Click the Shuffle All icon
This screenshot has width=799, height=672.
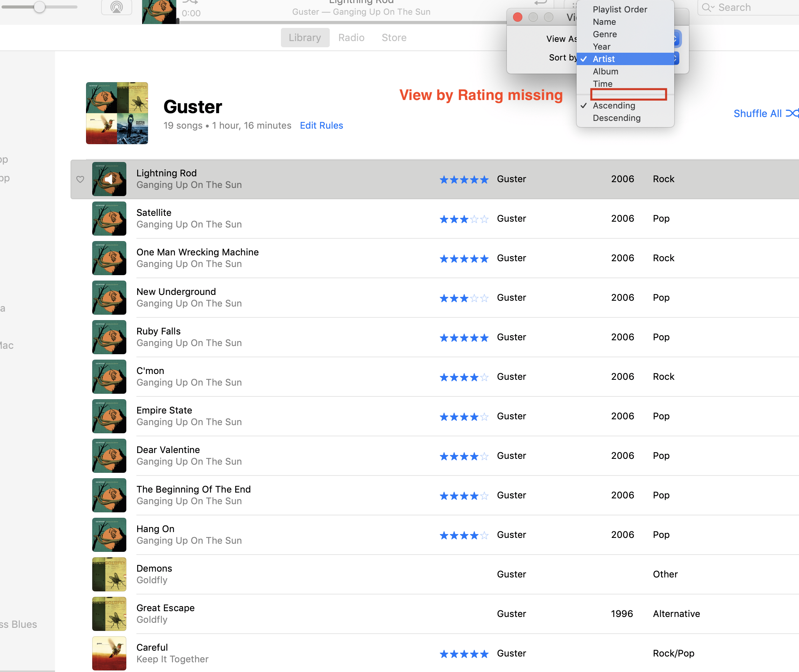[x=792, y=113]
